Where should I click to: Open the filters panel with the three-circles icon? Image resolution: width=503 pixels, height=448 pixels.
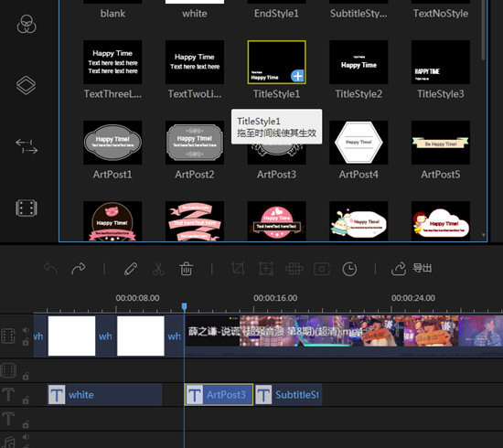[x=27, y=25]
